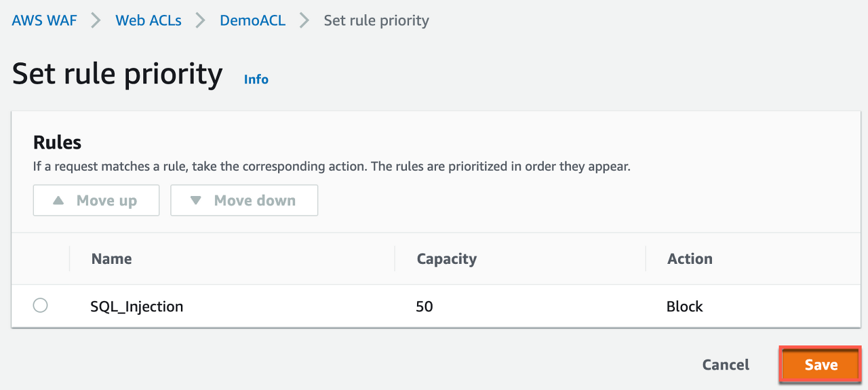Click the breadcrumb chevron after DemoACL
The width and height of the screenshot is (868, 390).
tap(304, 20)
